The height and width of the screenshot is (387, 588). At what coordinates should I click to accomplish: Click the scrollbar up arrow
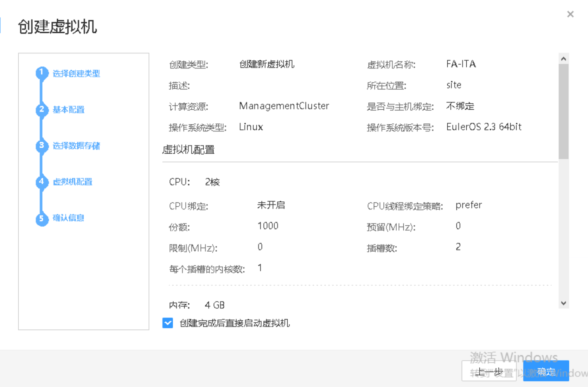tap(564, 58)
